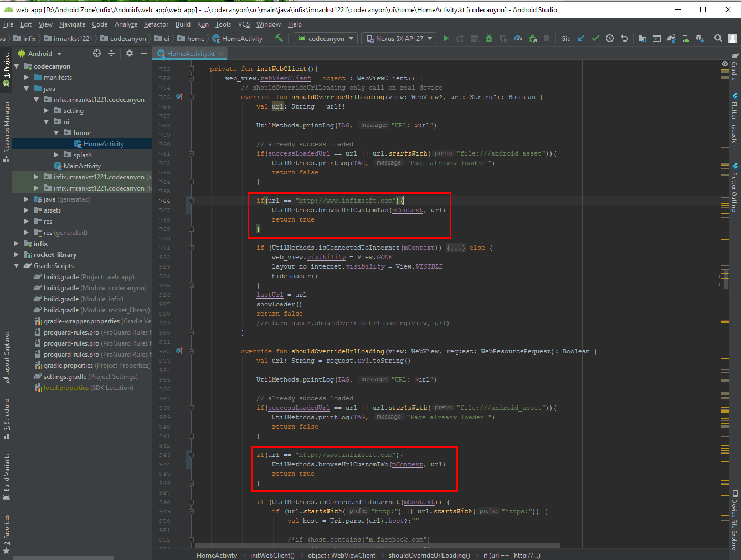This screenshot has height=560, width=741.
Task: Select the HomeActivity.kt editor tab
Action: 190,53
